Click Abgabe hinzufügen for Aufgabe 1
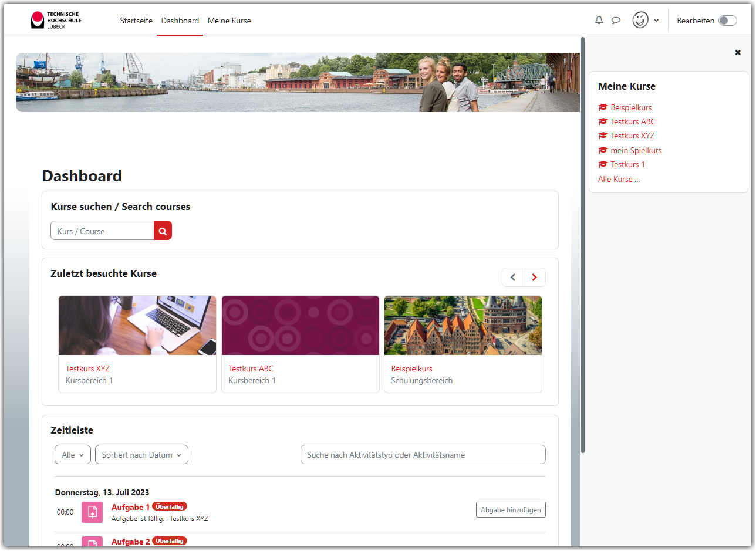 pyautogui.click(x=511, y=510)
